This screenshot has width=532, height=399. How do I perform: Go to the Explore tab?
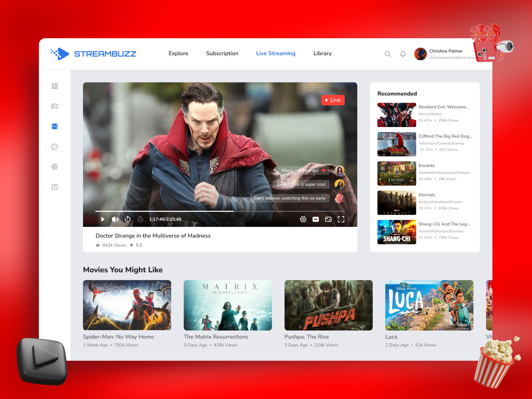click(x=179, y=54)
